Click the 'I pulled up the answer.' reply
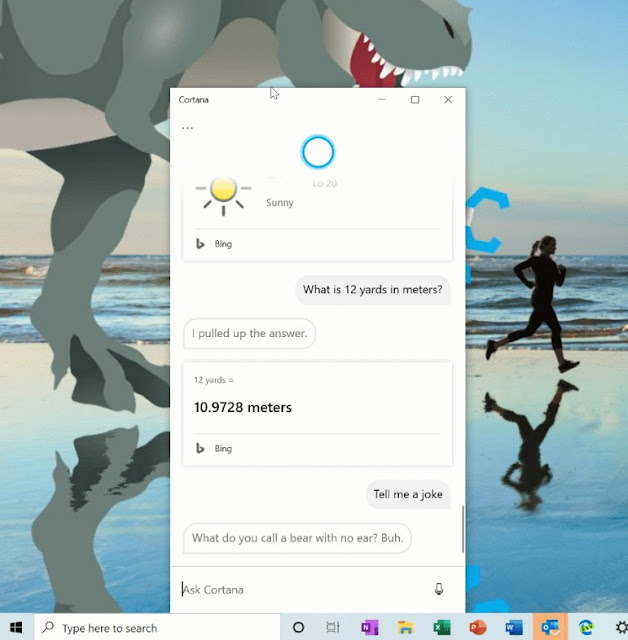Screen dimensions: 628x640 (x=249, y=333)
